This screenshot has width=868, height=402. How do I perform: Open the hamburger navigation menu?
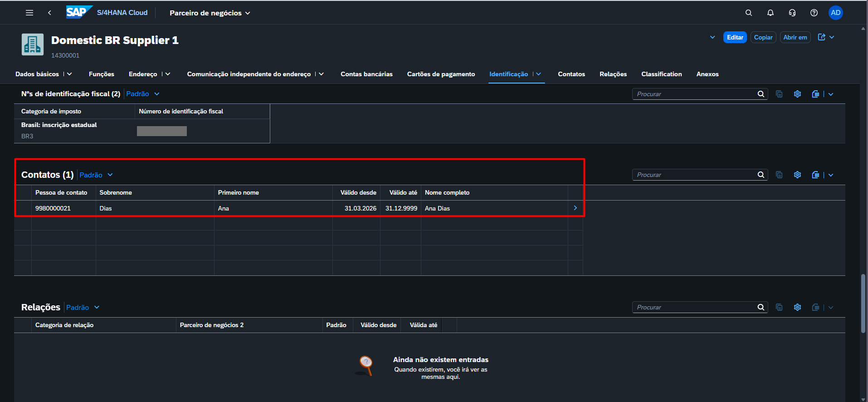point(29,13)
